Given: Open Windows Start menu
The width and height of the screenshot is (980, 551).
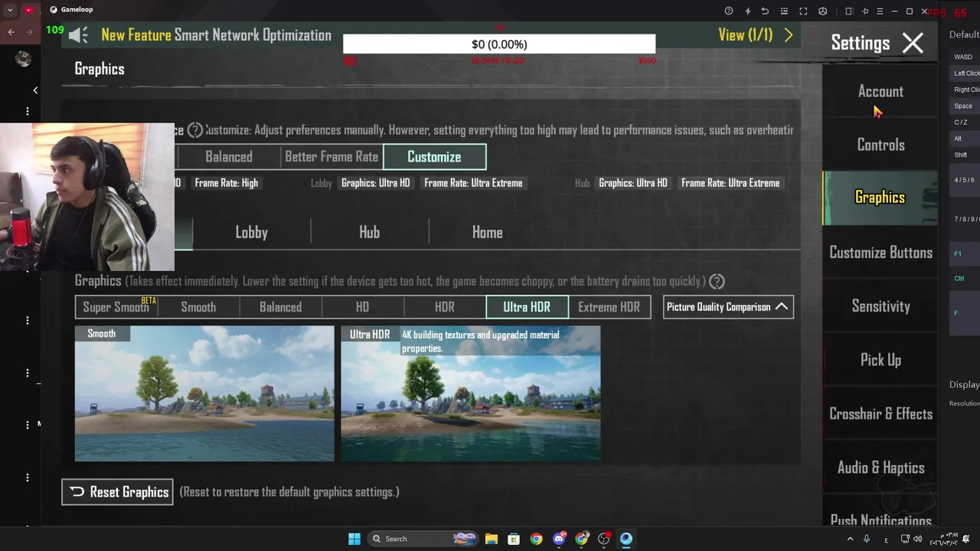Looking at the screenshot, I should tap(354, 539).
